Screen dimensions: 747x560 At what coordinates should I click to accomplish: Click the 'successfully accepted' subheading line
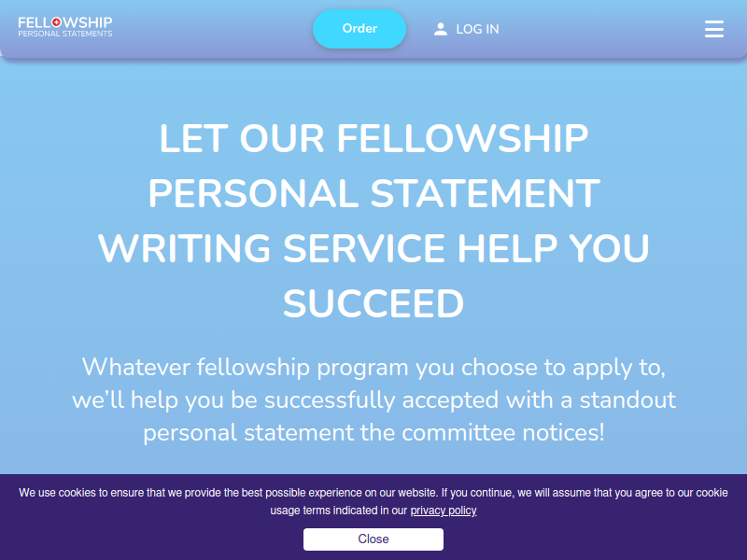click(x=373, y=400)
